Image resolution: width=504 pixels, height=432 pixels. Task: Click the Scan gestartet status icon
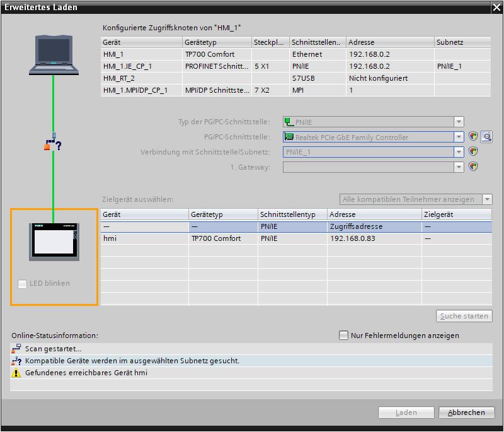tap(16, 348)
